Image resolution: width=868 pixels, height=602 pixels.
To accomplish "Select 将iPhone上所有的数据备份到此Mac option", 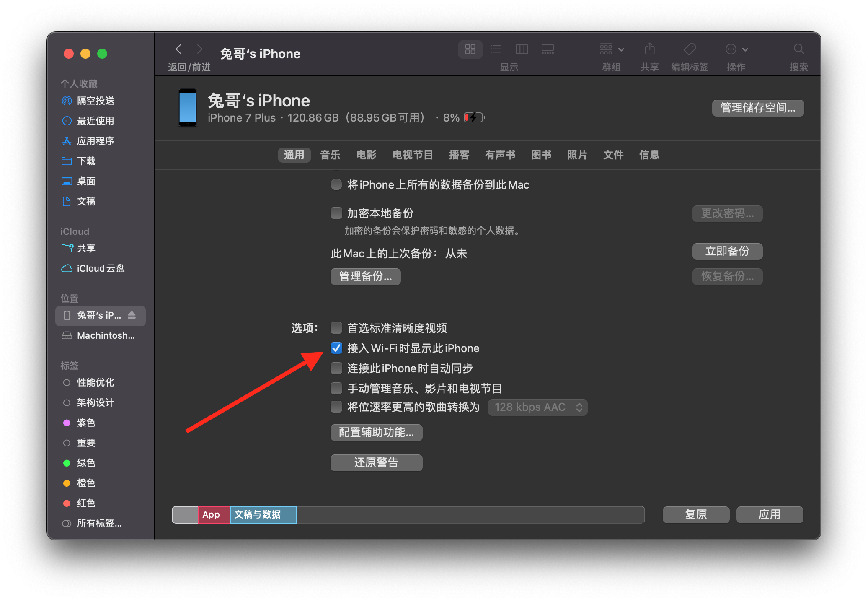I will coord(336,184).
